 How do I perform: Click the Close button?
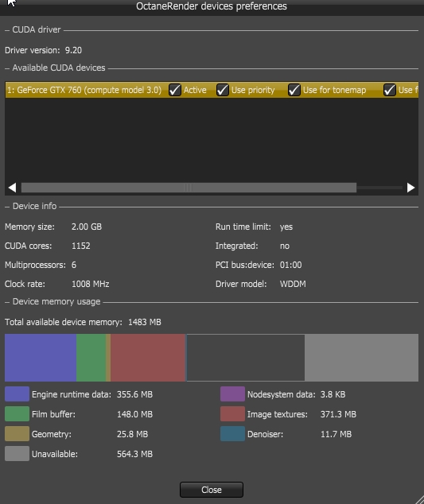point(212,490)
